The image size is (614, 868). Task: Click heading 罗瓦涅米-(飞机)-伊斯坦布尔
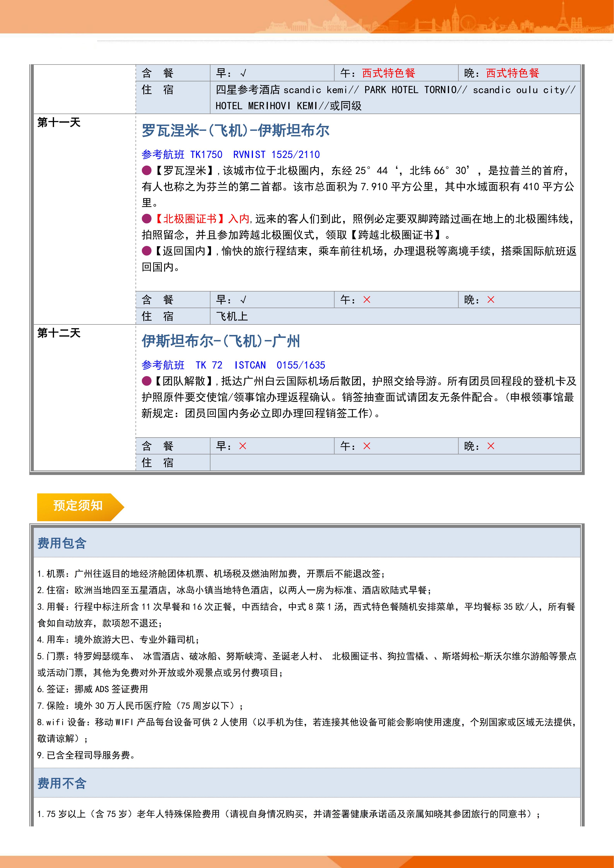coord(235,131)
